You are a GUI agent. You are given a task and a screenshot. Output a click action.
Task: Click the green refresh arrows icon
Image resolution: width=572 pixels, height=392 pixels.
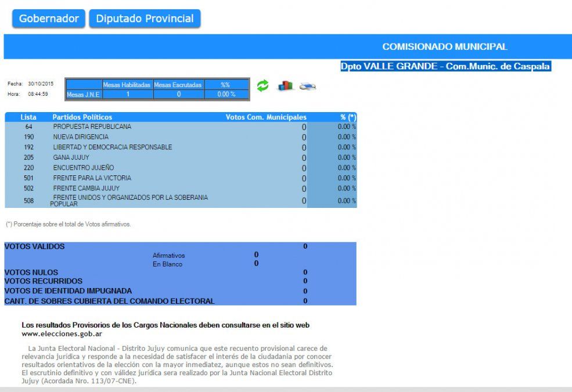click(x=263, y=86)
